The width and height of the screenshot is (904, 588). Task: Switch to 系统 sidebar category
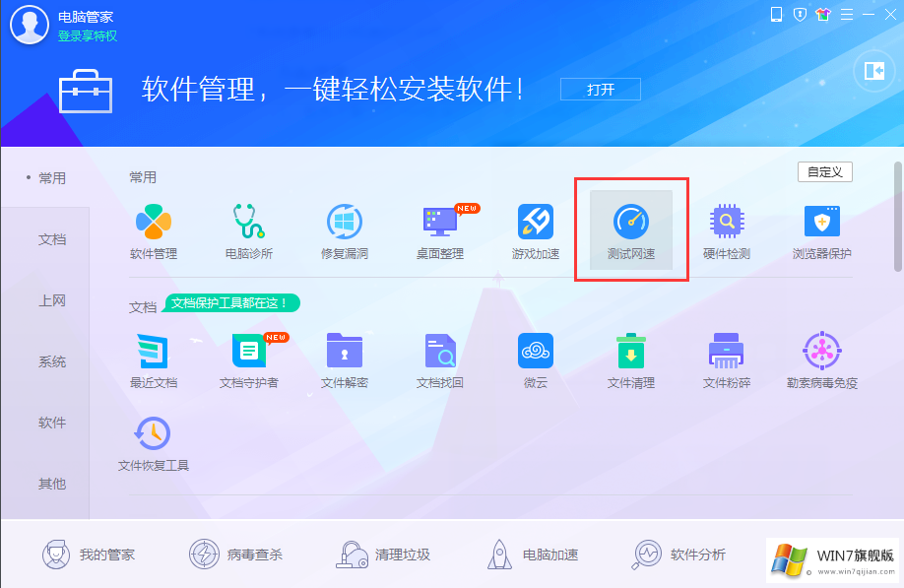coord(52,361)
